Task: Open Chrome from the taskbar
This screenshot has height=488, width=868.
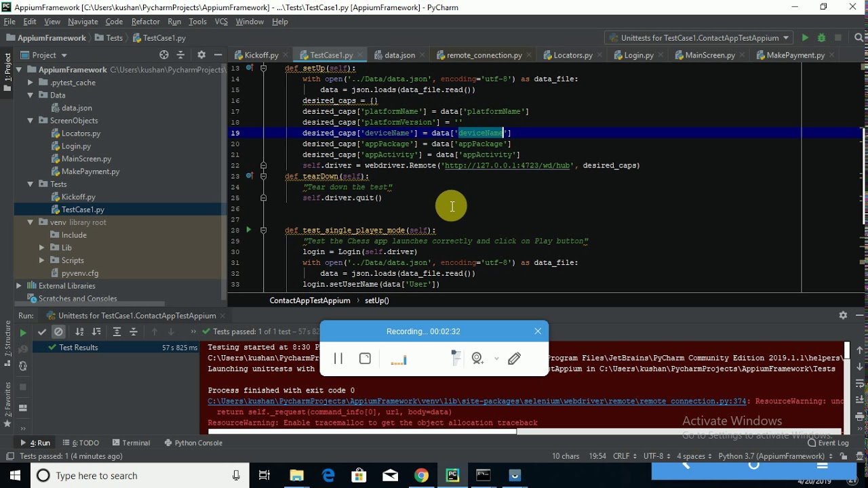Action: 421,476
